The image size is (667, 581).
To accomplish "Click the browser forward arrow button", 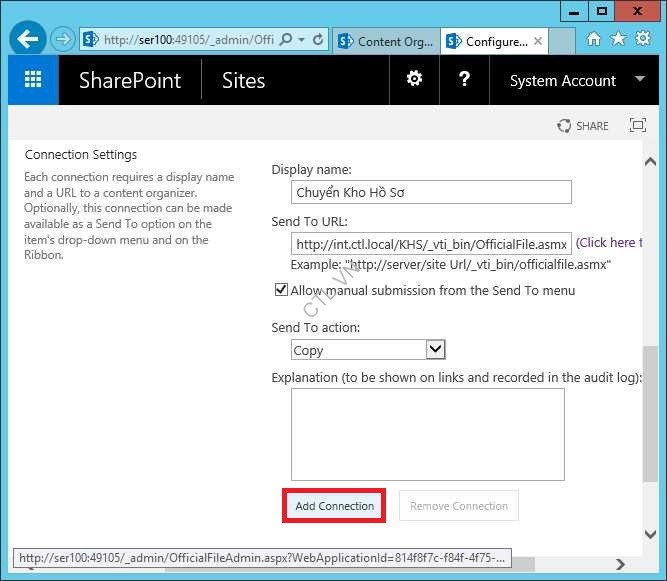I will click(x=63, y=40).
